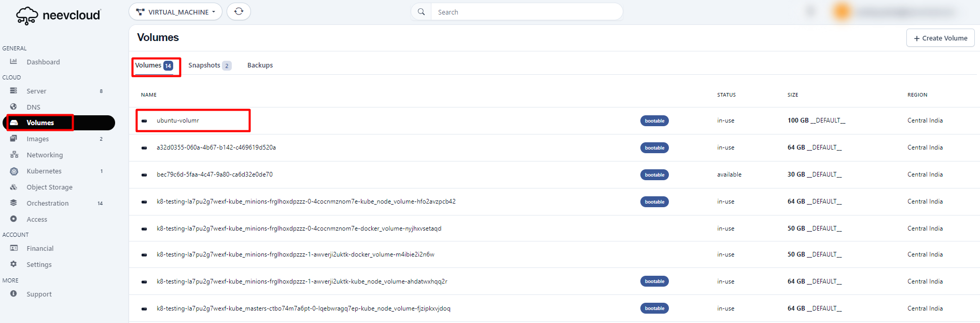
Task: Open the Support page in the sidebar
Action: [x=39, y=294]
